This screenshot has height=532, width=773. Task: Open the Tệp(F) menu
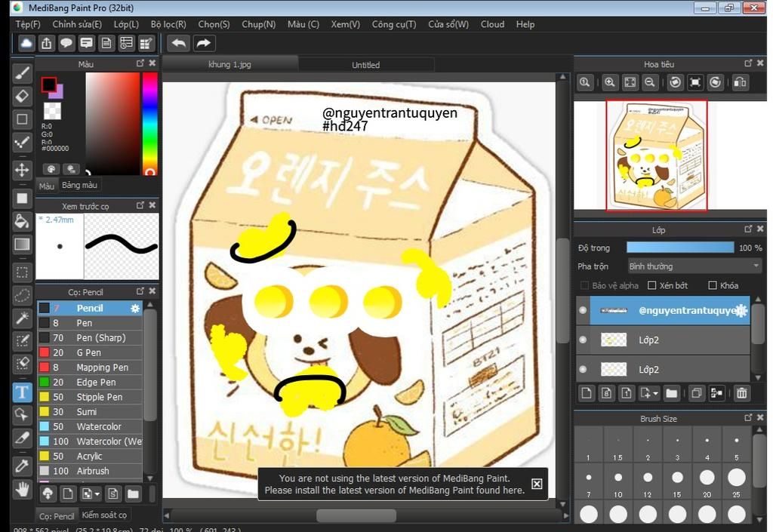[x=28, y=24]
